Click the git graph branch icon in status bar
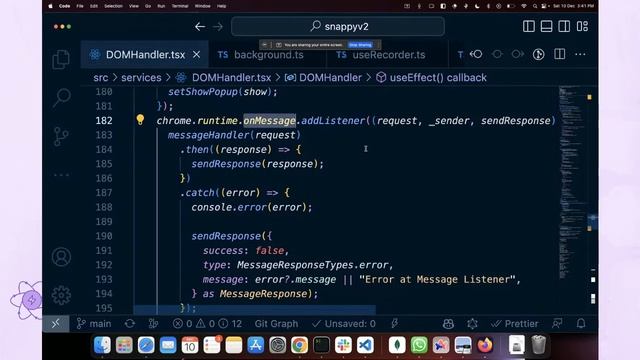 pos(153,324)
